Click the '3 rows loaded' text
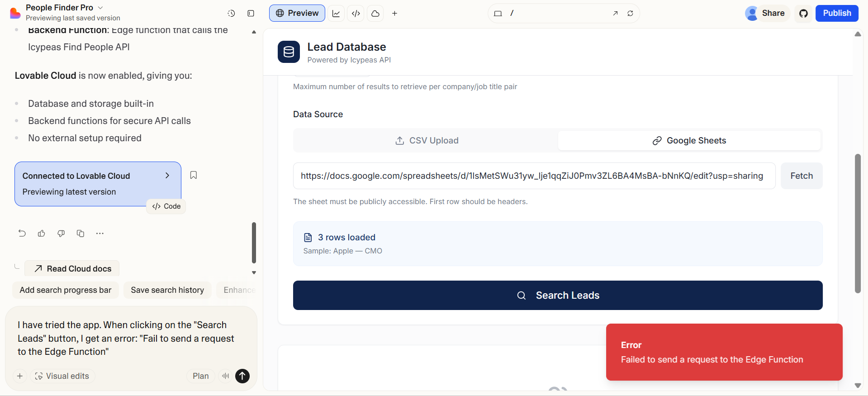Screen dimensions: 868x396 tap(346, 238)
